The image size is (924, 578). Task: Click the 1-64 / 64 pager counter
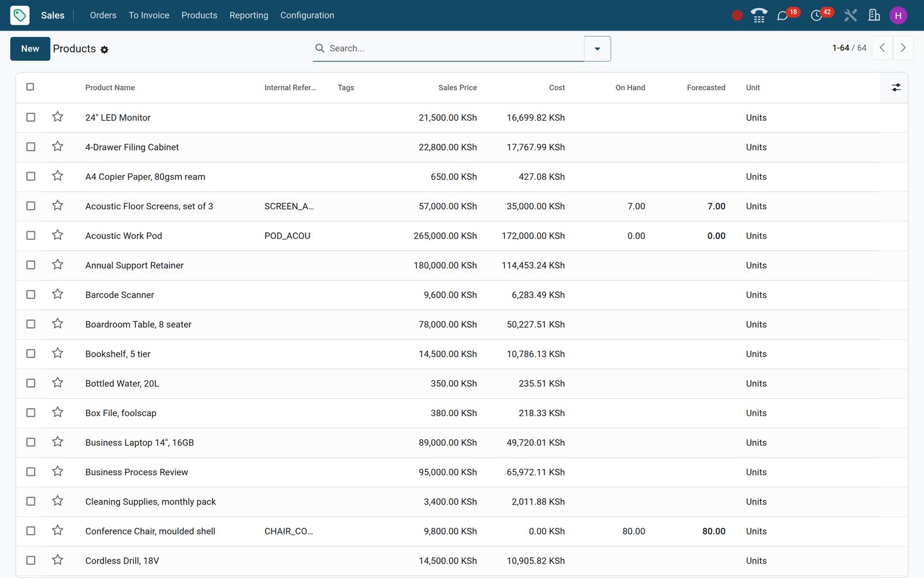click(849, 48)
